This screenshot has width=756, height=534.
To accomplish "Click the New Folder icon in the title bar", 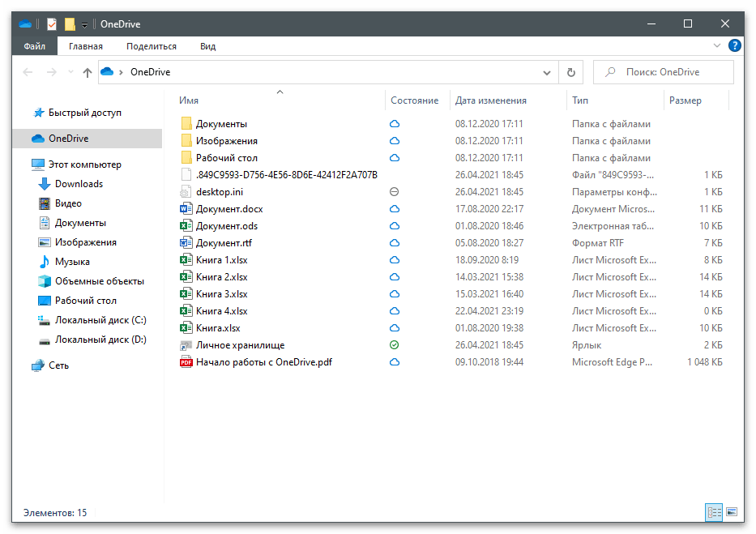I will pyautogui.click(x=70, y=23).
